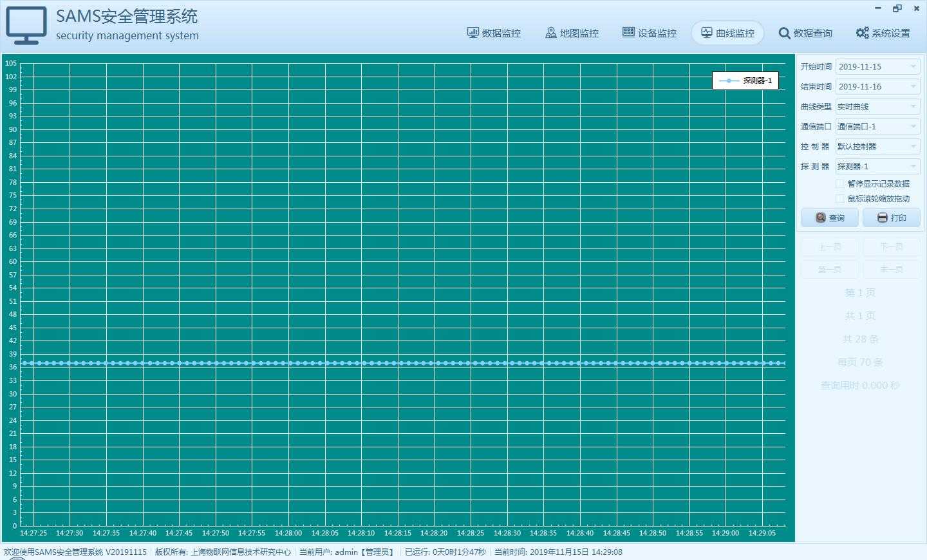This screenshot has height=560, width=927.
Task: Expand the 开始时间 date dropdown
Action: (913, 66)
